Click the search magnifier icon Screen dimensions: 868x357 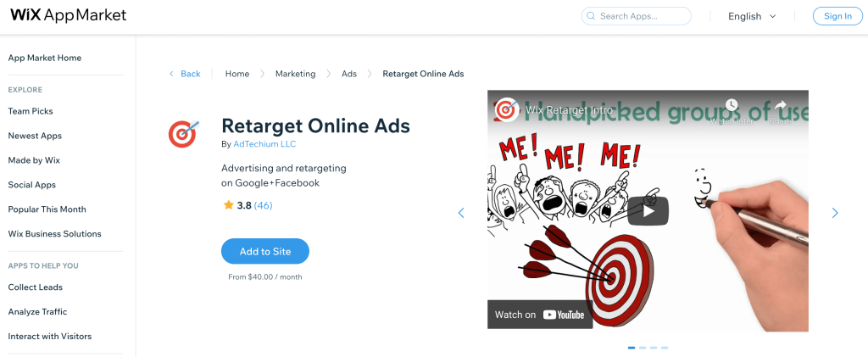coord(591,16)
